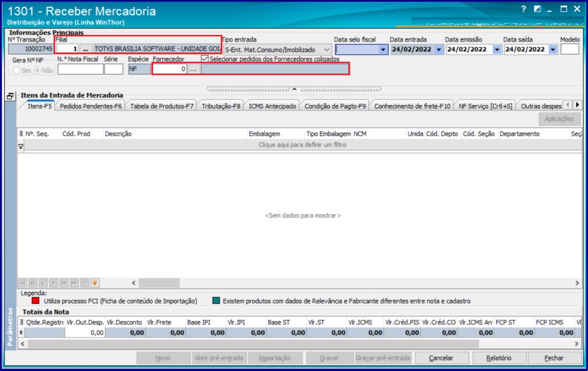
Task: Click the filter funnel icon in filter row
Action: [x=20, y=146]
